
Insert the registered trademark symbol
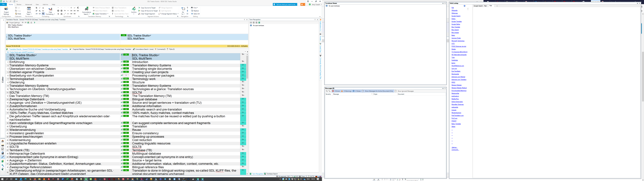click(x=62, y=11)
